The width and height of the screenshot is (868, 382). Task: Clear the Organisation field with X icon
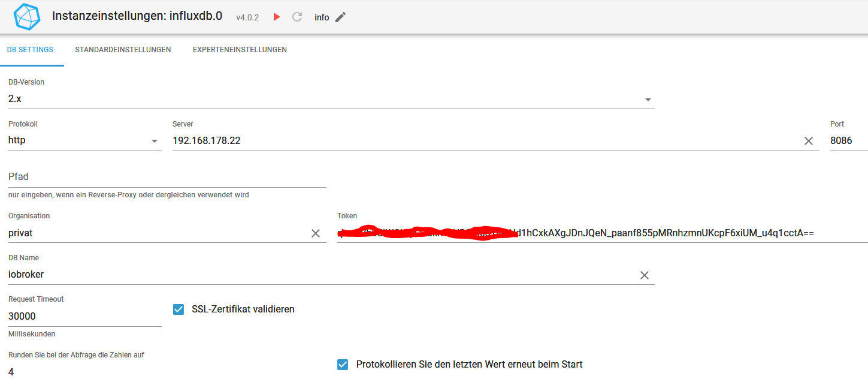coord(316,233)
